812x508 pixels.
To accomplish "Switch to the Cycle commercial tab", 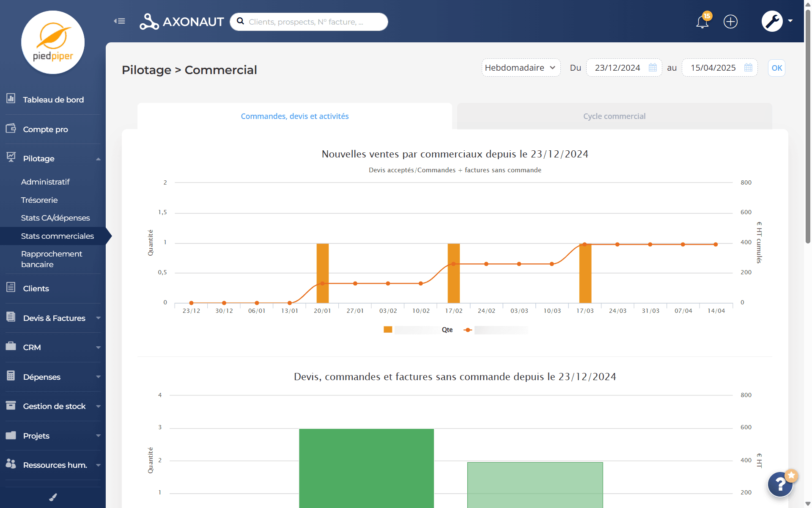I will coord(614,116).
